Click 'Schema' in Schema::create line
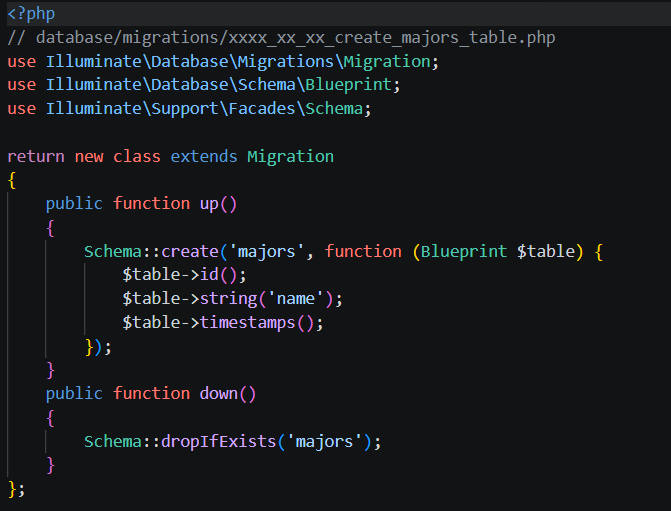The width and height of the screenshot is (671, 511). [113, 251]
